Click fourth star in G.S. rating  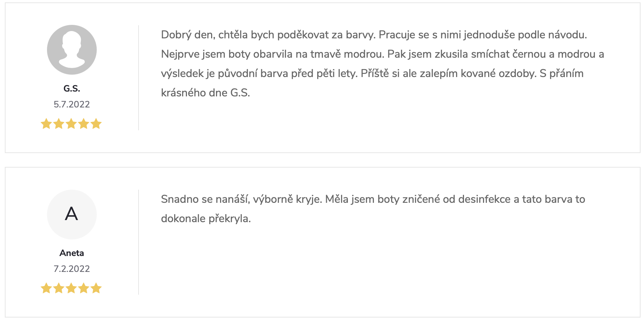84,124
